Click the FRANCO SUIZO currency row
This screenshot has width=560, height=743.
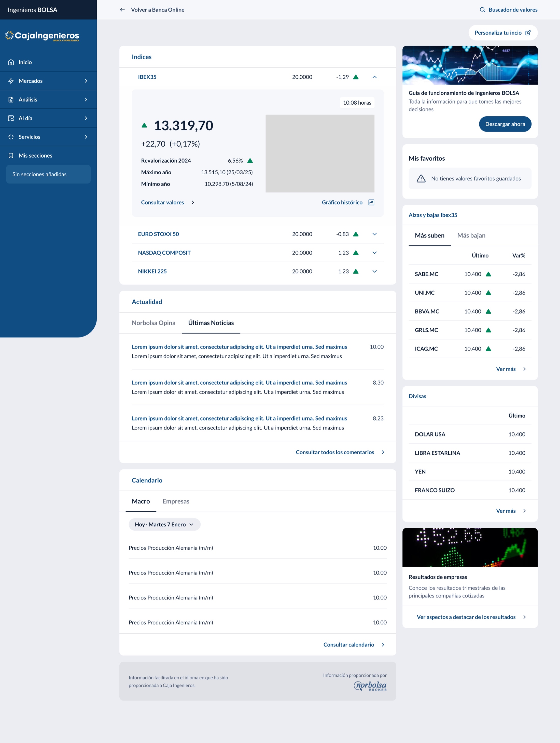[x=470, y=490]
